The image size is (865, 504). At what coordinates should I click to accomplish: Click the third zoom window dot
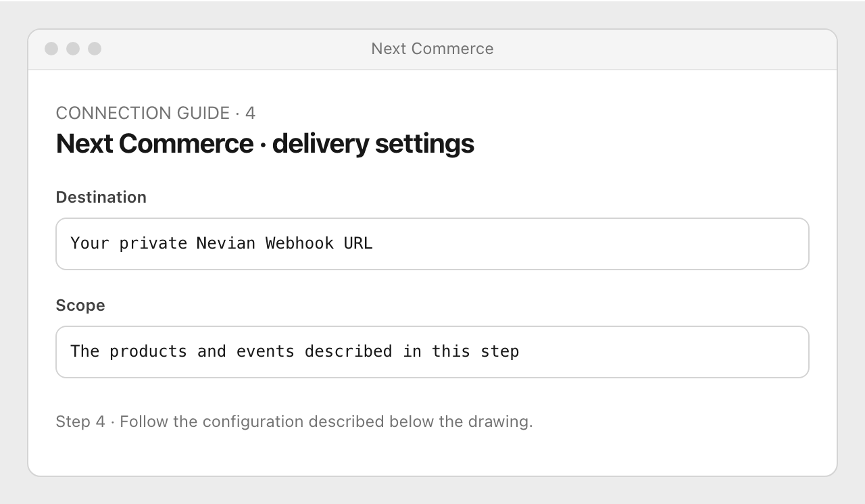point(95,49)
